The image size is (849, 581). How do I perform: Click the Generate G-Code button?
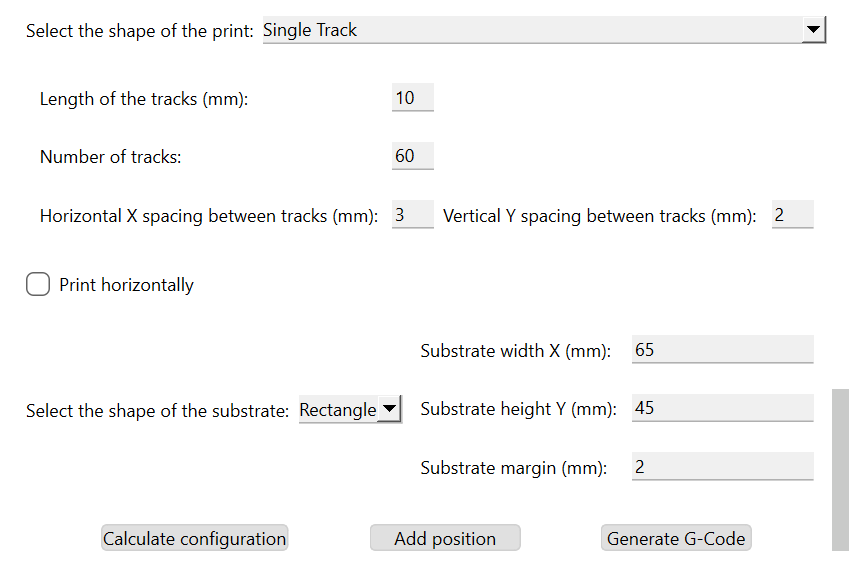tap(676, 537)
